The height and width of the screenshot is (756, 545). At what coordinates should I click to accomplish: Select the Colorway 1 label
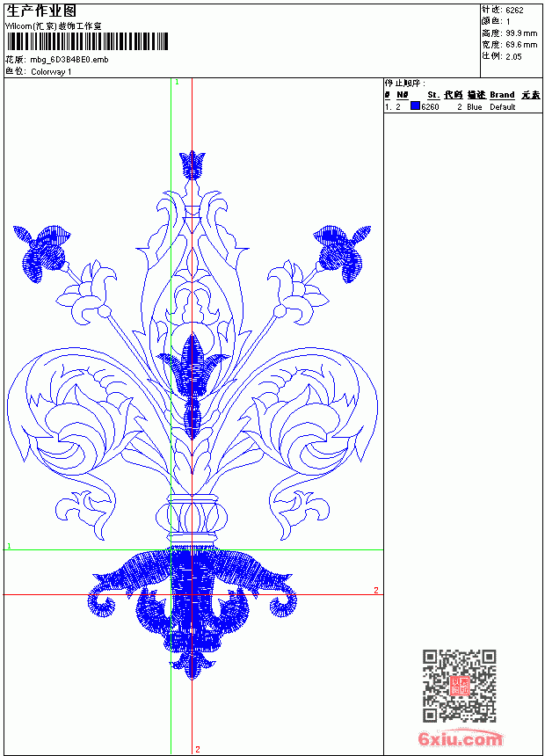pos(51,72)
